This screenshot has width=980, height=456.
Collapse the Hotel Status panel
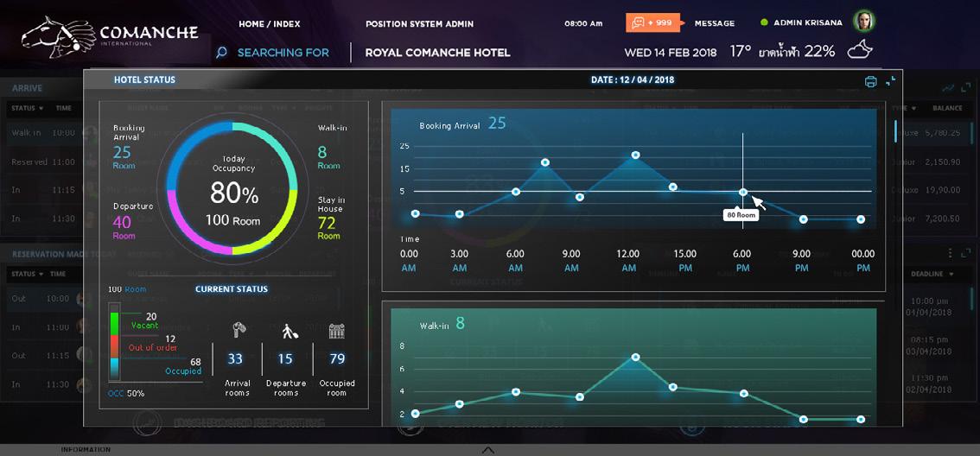tap(891, 80)
